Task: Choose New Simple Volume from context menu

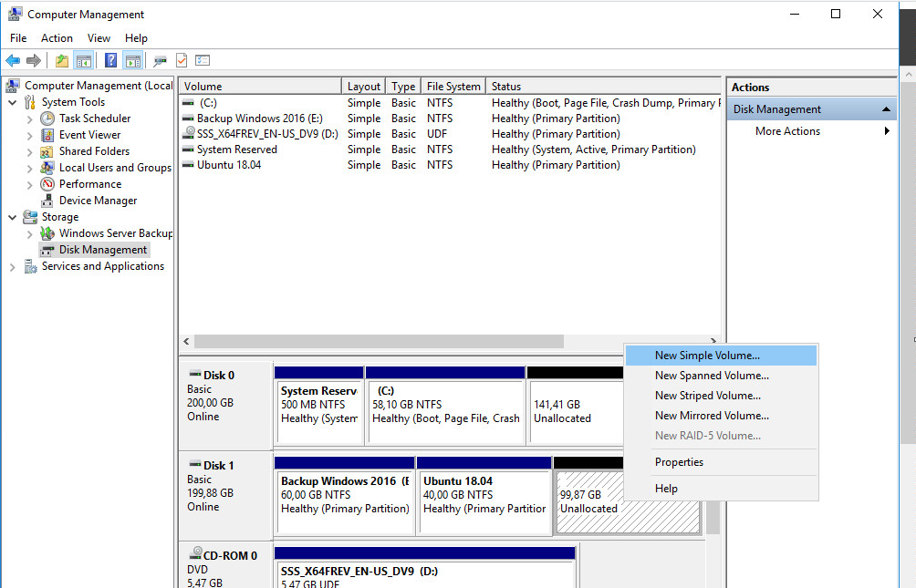Action: 707,356
